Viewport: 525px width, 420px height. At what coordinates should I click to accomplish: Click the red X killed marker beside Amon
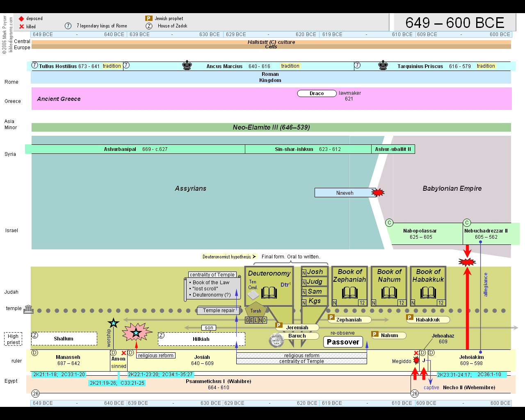click(124, 353)
